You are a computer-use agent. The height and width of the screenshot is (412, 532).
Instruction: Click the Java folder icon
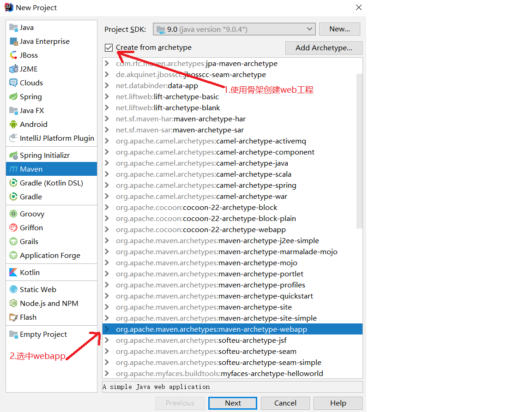[x=13, y=28]
